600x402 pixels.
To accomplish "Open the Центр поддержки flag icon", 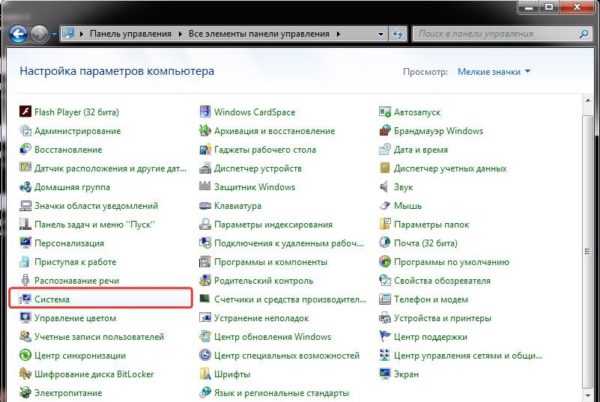I will coord(385,337).
